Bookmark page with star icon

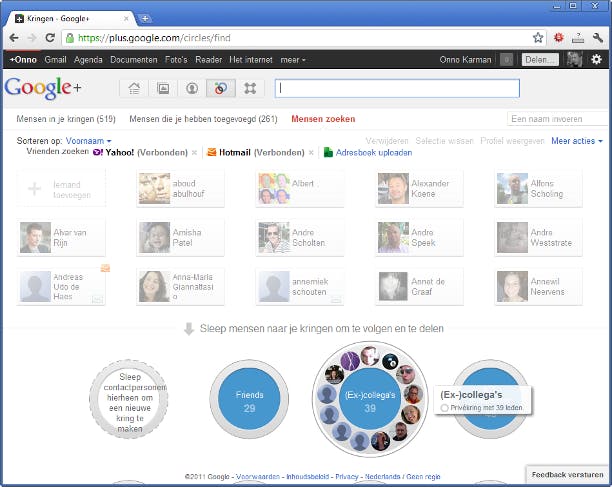[x=538, y=38]
